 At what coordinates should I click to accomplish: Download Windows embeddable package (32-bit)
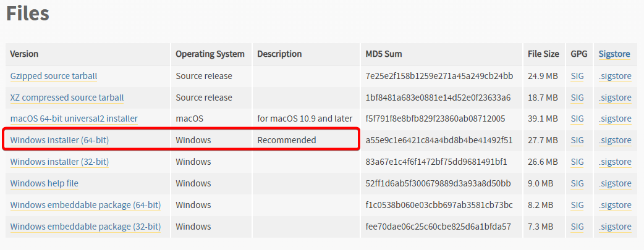85,227
